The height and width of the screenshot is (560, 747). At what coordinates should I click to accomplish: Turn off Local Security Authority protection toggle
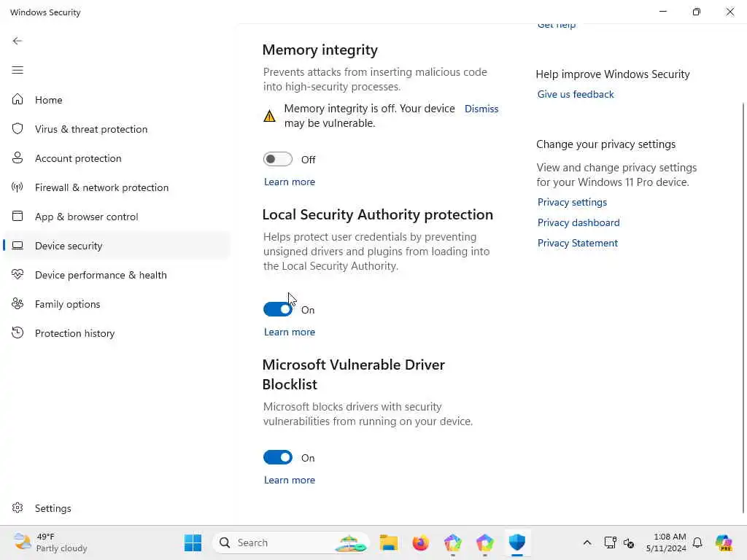click(278, 309)
